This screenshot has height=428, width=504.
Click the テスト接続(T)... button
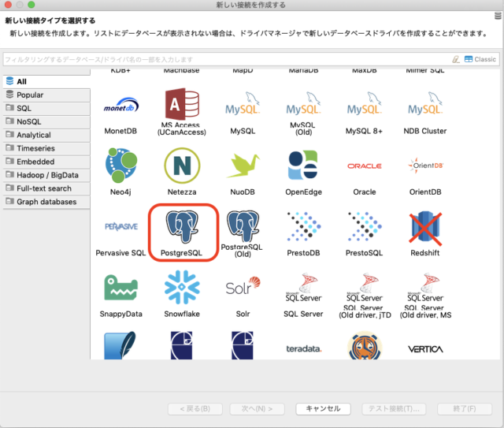point(394,409)
